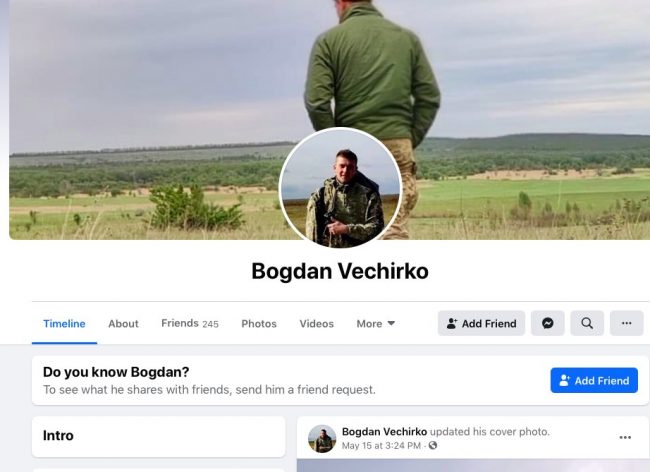Viewport: 650px width, 472px height.
Task: Click the Intro section heading
Action: tap(58, 436)
